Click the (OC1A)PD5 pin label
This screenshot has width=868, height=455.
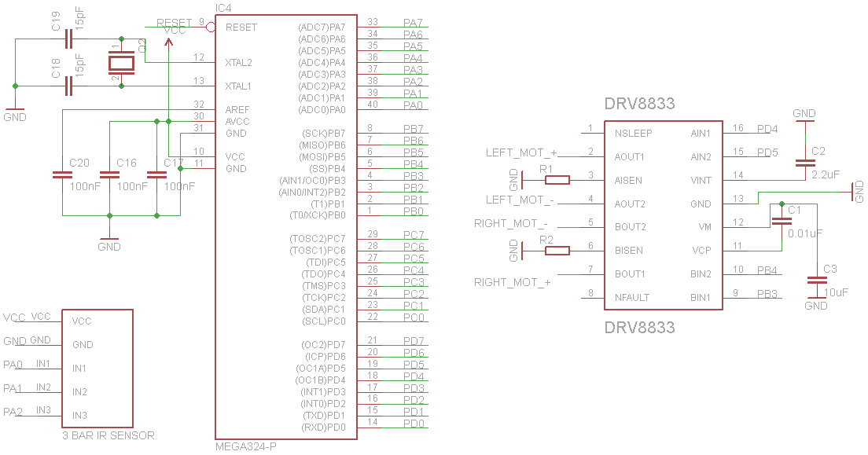click(321, 368)
